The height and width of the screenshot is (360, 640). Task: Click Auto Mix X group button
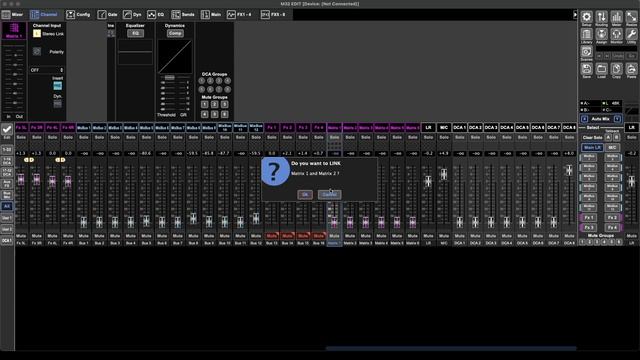tap(584, 119)
